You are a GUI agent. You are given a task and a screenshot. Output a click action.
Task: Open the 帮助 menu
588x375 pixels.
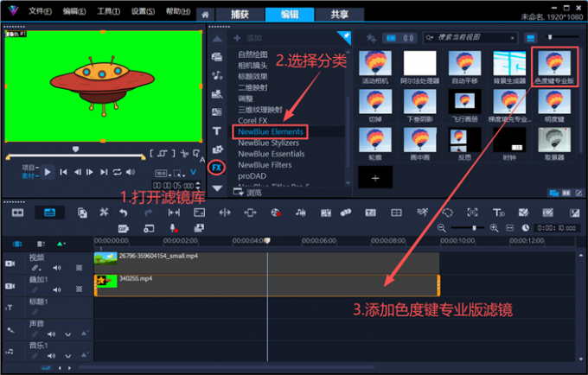178,11
